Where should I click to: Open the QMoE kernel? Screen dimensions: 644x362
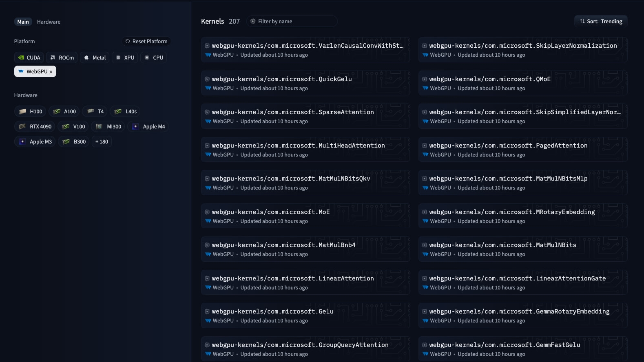523,83
